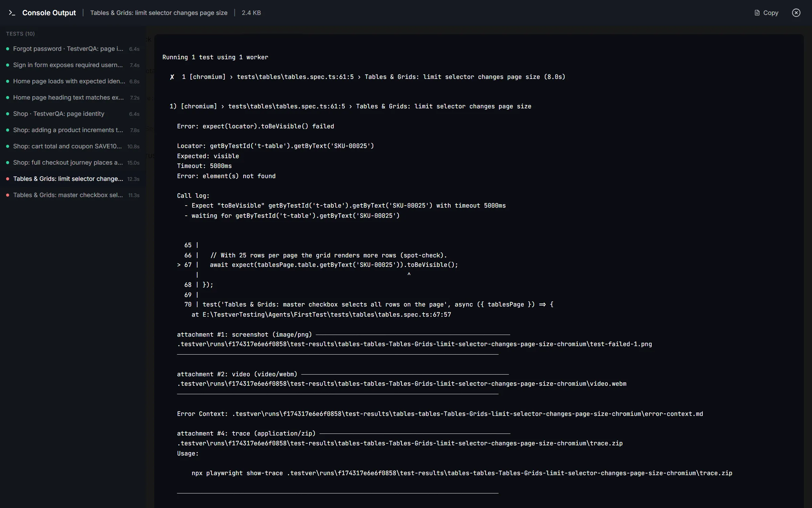Click the test-failed-1.png screenshot path
The width and height of the screenshot is (812, 508).
point(414,344)
